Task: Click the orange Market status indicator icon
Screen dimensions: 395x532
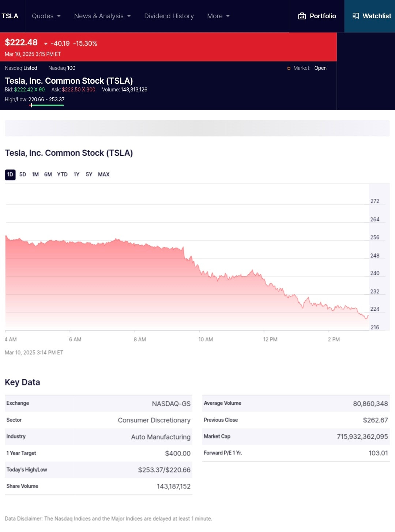Action: (x=289, y=68)
